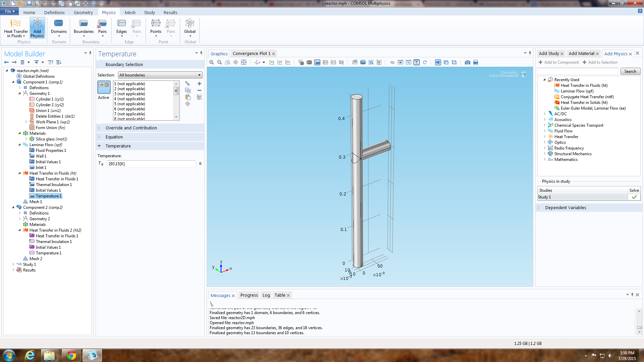The height and width of the screenshot is (362, 644).
Task: Clear the boundary selection with the broom icon
Action: (199, 97)
